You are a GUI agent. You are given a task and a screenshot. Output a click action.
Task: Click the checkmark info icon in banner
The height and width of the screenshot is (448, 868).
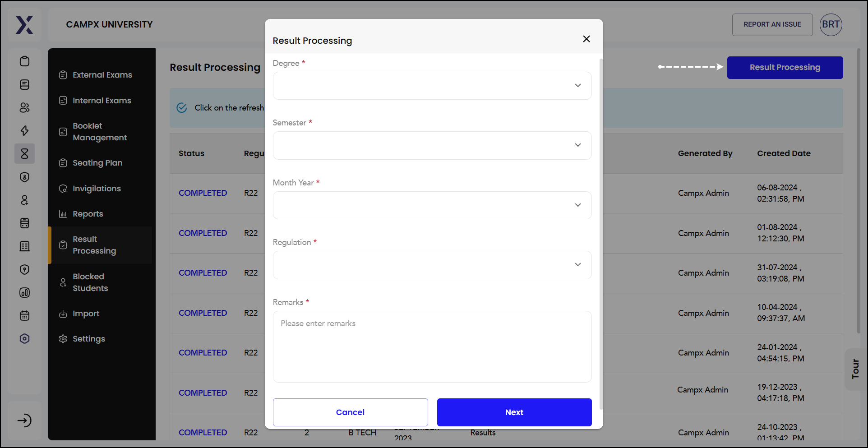(x=182, y=108)
